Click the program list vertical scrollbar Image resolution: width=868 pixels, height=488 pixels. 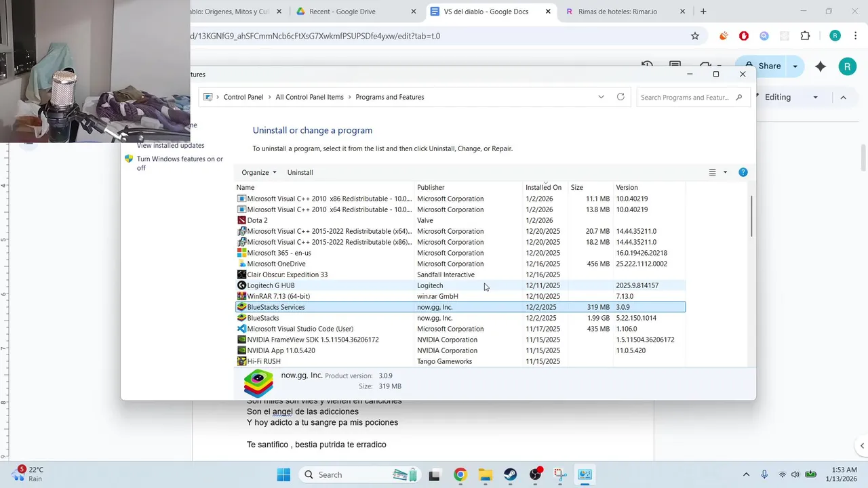[x=751, y=217]
